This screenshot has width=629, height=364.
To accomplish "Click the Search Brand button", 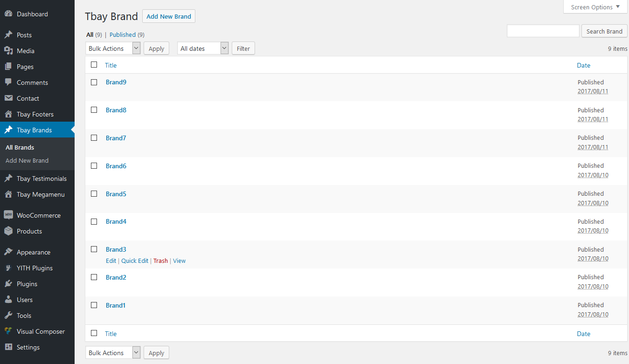I will (604, 31).
